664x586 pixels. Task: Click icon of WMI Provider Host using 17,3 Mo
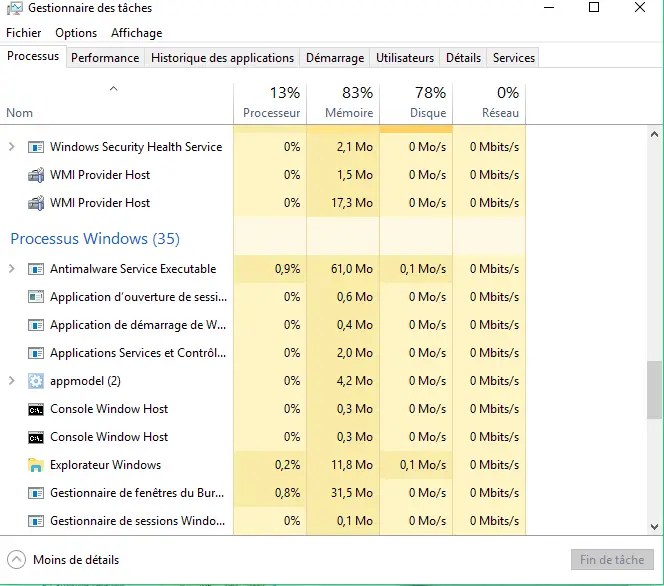[x=36, y=203]
